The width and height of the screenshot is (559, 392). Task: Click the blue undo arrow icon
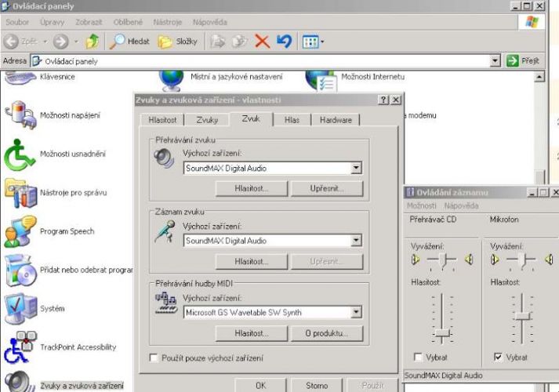pyautogui.click(x=284, y=42)
